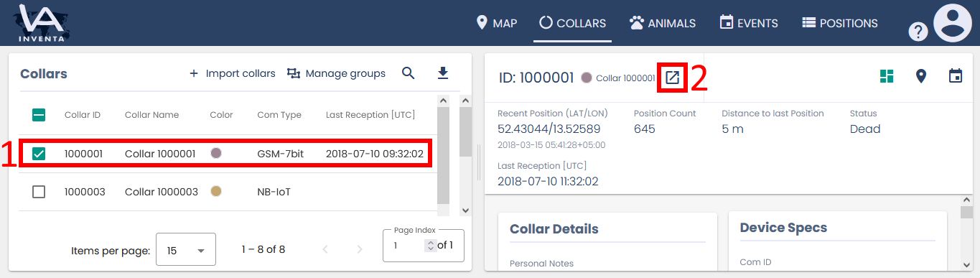Go to next page of collars
This screenshot has width=980, height=278.
[360, 250]
